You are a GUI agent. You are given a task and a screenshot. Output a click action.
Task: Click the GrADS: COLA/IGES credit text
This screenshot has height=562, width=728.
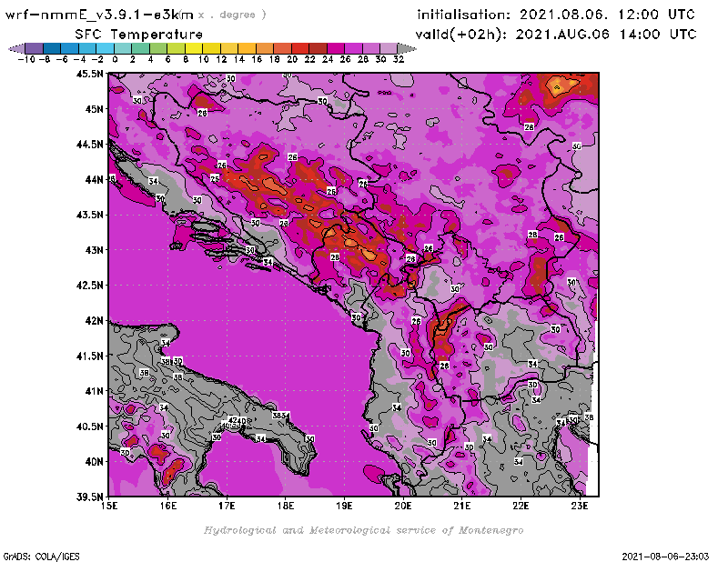pos(33,555)
